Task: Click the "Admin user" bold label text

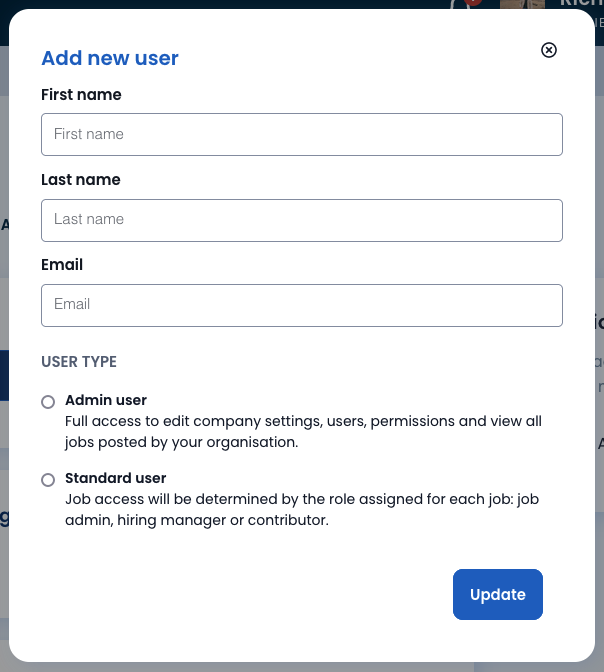Action: [106, 400]
